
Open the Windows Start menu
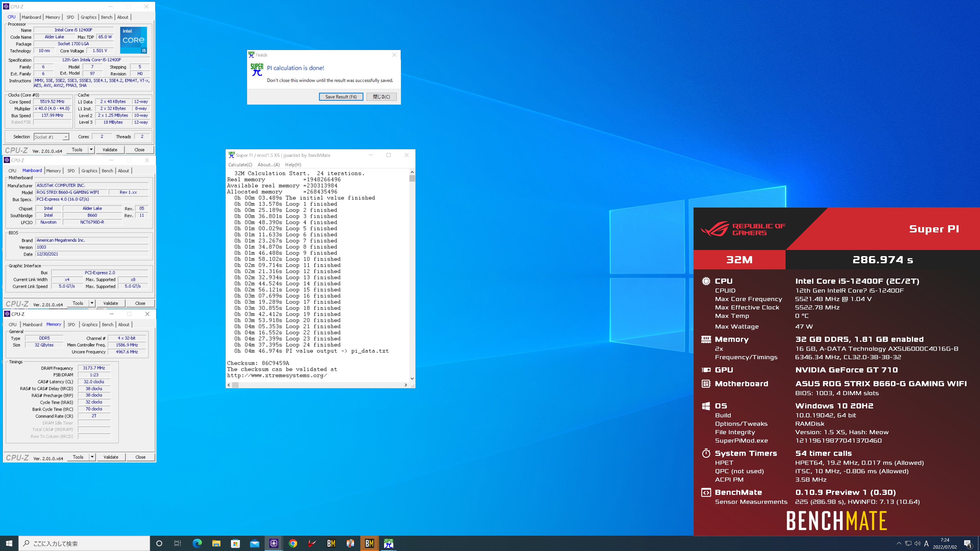click(x=9, y=543)
